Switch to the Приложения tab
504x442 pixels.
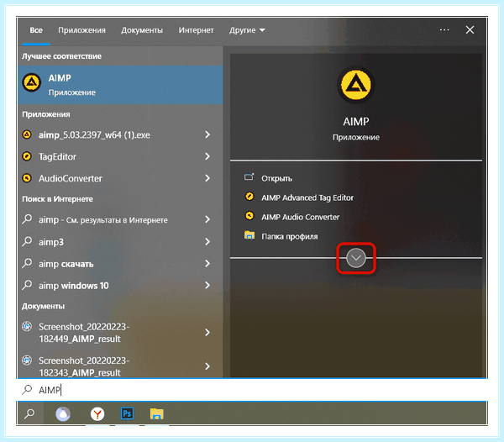[81, 30]
